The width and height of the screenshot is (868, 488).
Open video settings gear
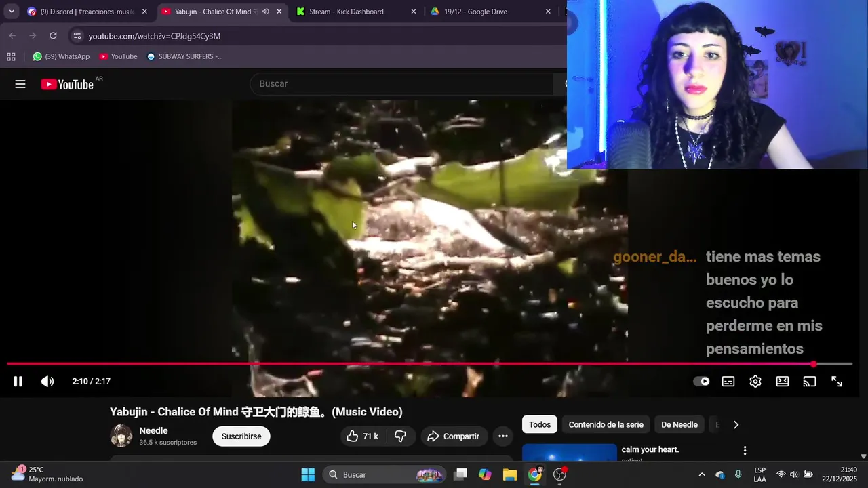coord(755,382)
